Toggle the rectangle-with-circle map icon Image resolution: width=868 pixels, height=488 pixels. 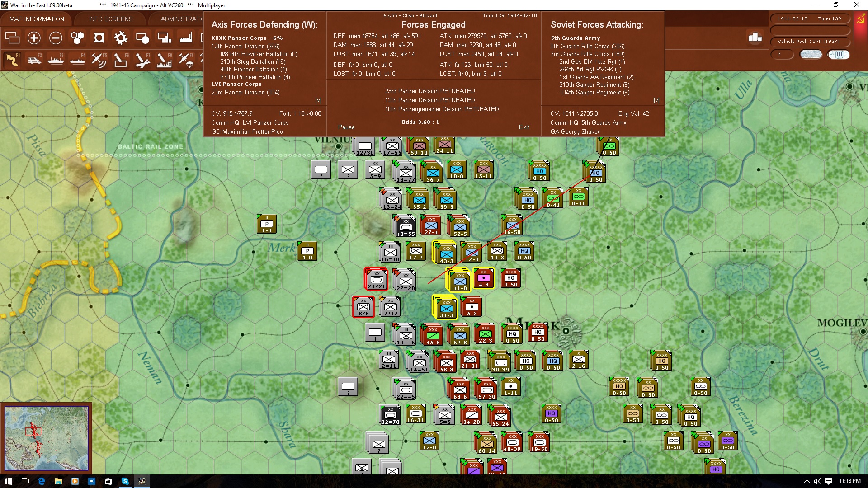(142, 38)
